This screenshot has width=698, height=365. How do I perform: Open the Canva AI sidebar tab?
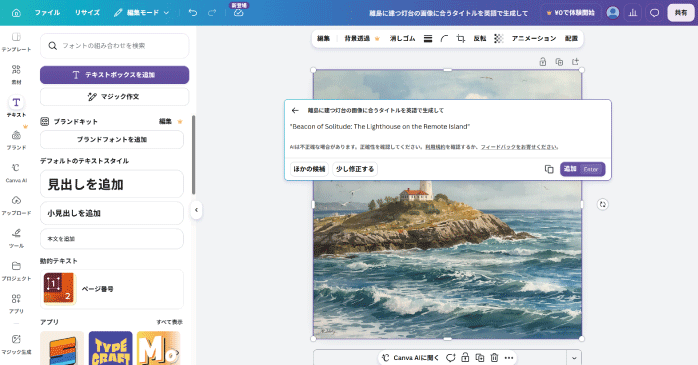pos(16,173)
